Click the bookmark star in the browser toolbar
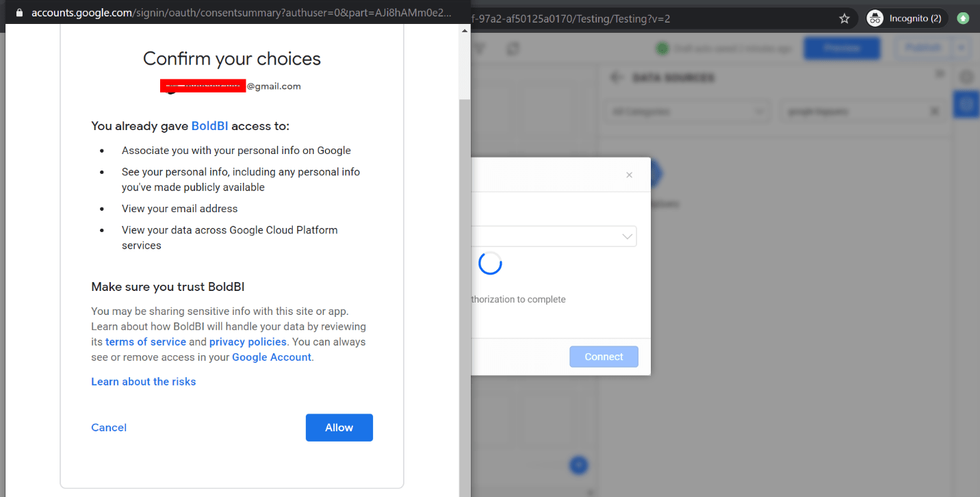This screenshot has width=980, height=497. [x=844, y=18]
